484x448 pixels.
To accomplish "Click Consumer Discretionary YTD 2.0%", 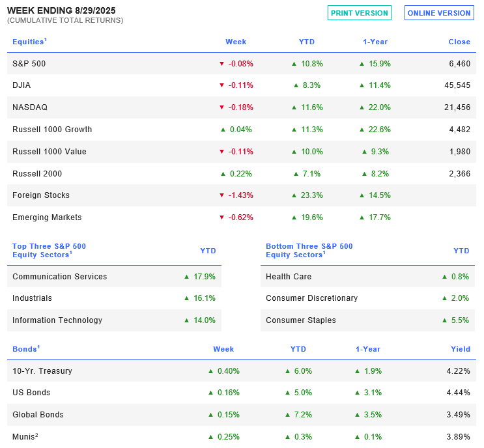I will coord(461,298).
